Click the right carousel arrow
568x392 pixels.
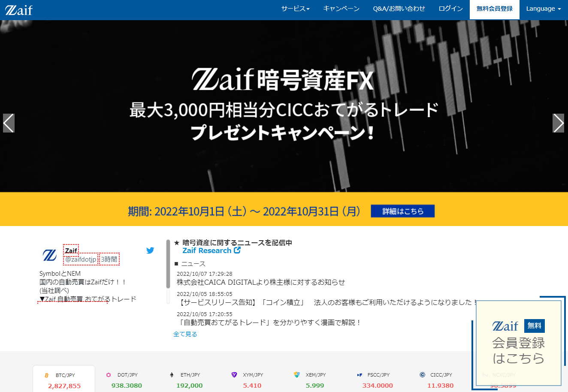(x=559, y=123)
